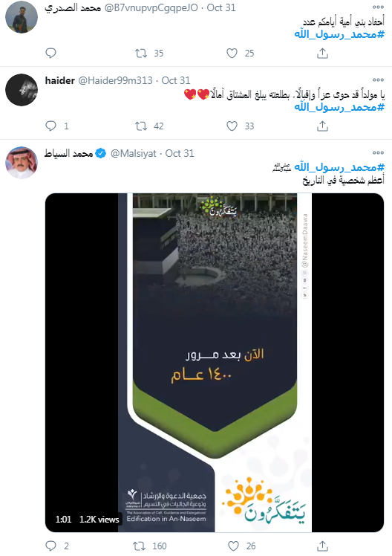Open @Malsiyat's profile picture
Screen dimensions: 392x556
[22, 163]
